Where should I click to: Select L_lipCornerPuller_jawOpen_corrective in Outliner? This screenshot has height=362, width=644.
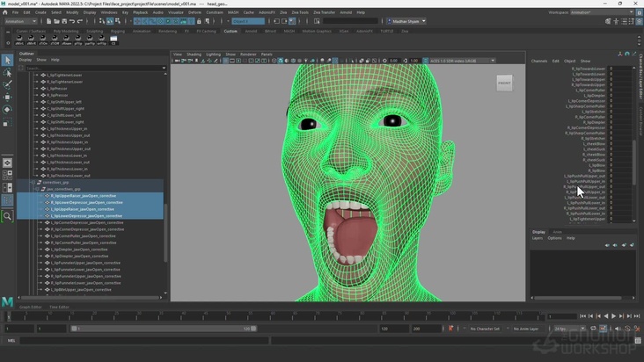[x=83, y=236]
